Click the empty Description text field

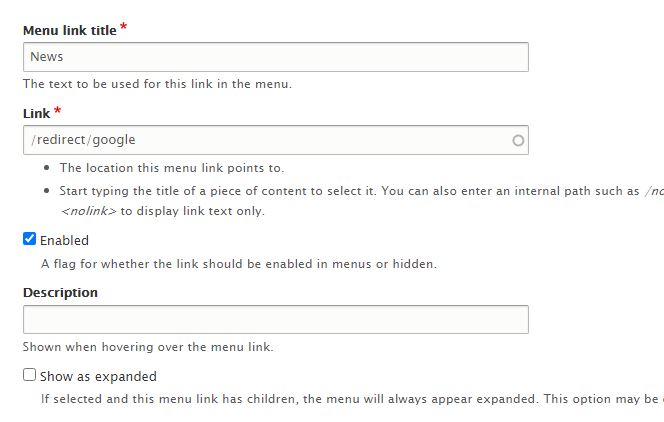(x=275, y=320)
